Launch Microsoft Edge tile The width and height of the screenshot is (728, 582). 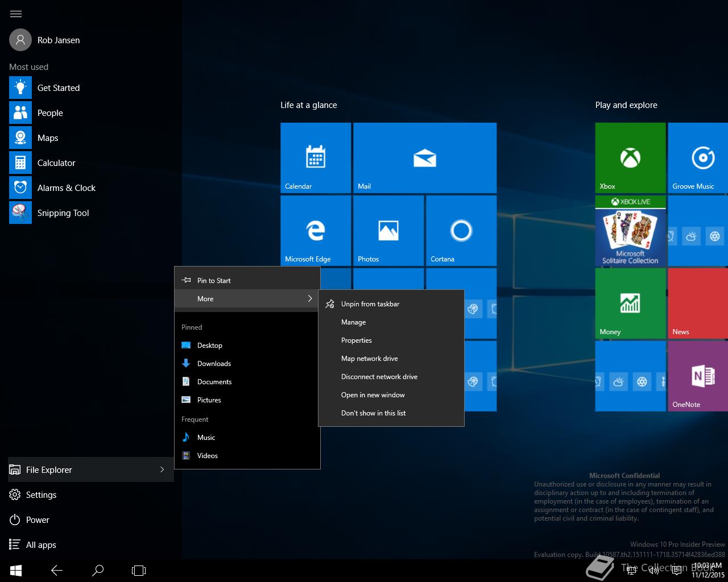point(316,231)
